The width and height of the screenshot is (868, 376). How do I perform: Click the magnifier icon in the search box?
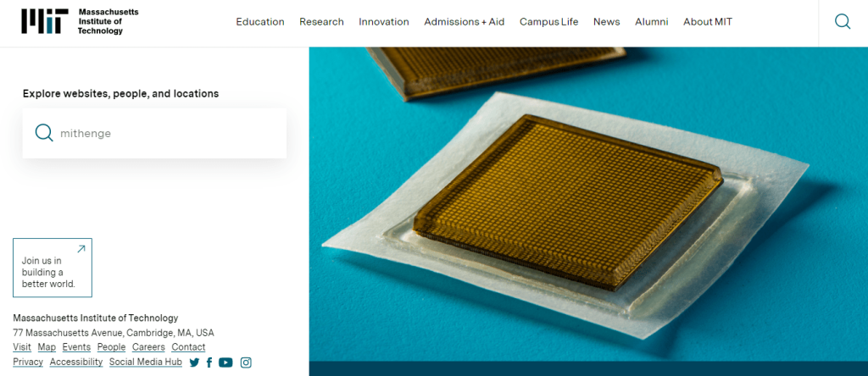coord(44,133)
